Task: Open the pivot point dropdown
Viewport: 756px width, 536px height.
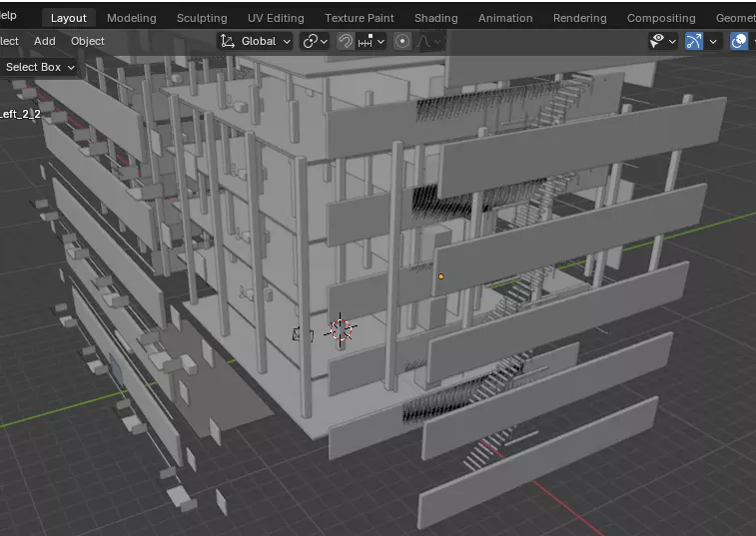Action: (316, 42)
